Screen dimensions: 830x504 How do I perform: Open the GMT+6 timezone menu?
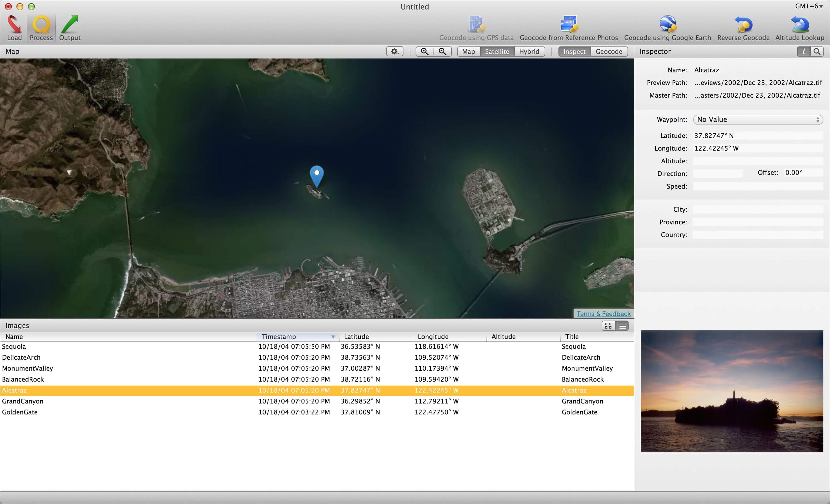808,6
